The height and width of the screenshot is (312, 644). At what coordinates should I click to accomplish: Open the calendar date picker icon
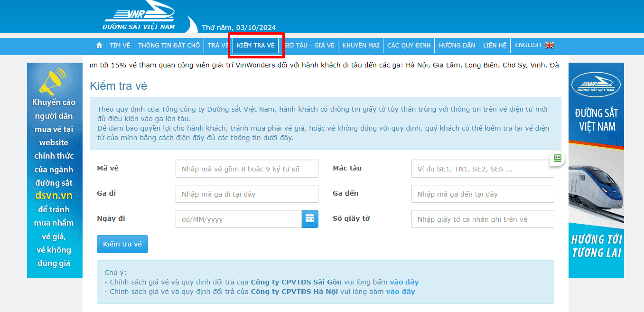click(310, 219)
